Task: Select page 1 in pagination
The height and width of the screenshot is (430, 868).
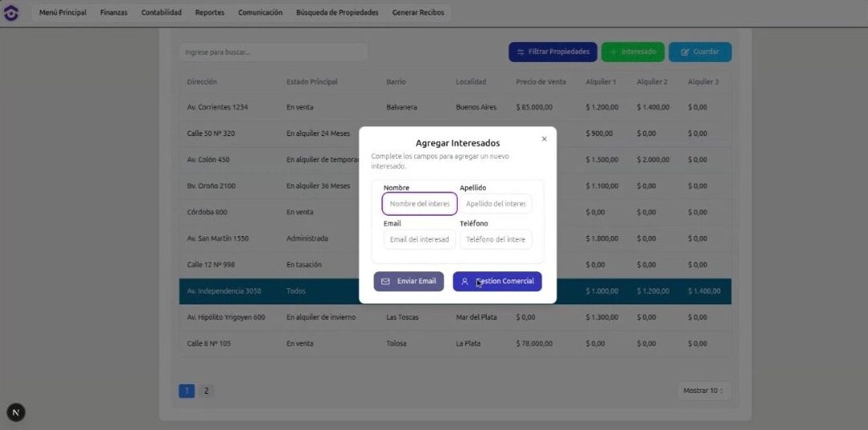Action: click(x=187, y=391)
